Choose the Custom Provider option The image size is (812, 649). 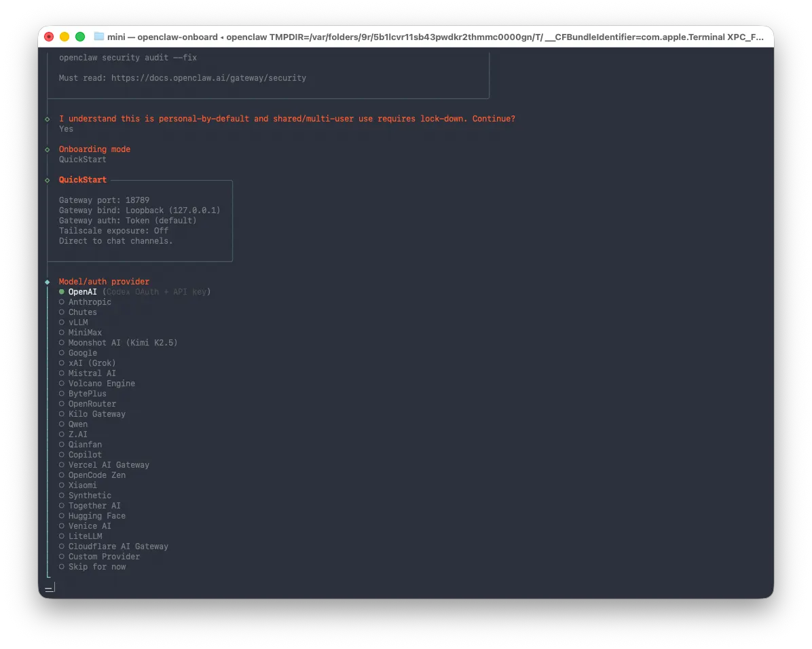(x=99, y=557)
